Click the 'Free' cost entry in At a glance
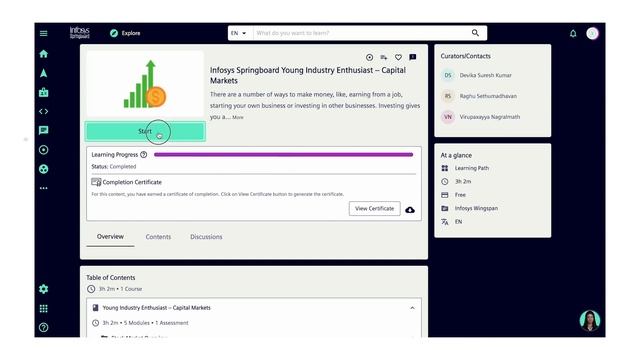Image resolution: width=640 pixels, height=360 pixels. point(460,195)
